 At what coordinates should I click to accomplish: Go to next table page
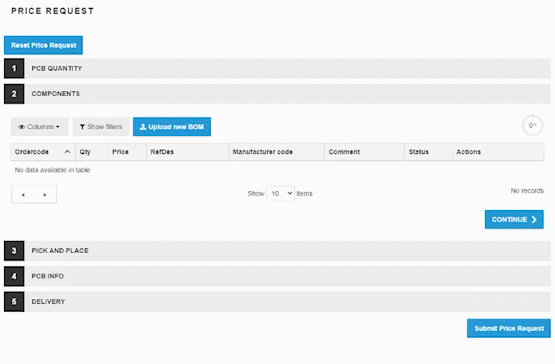tap(45, 195)
